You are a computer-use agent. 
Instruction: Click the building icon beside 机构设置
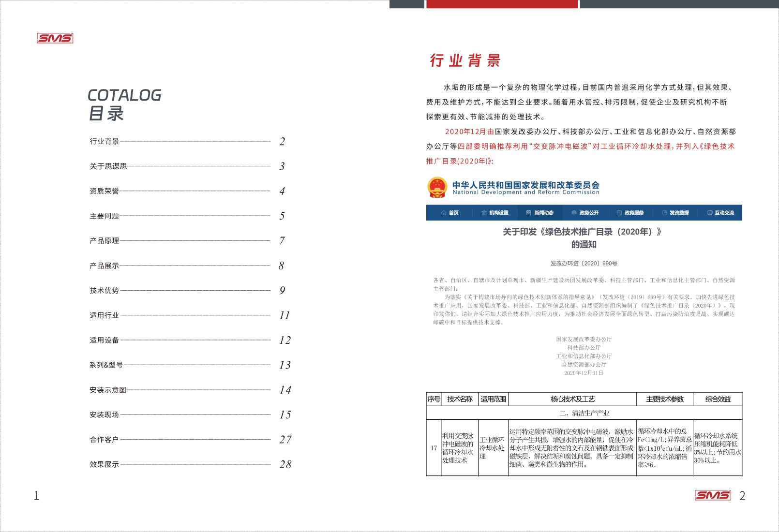[x=484, y=213]
